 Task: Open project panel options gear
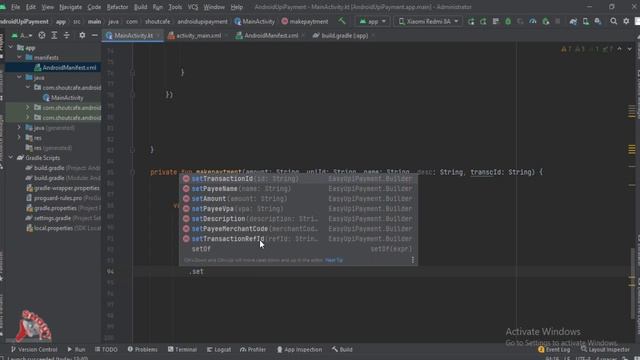pyautogui.click(x=82, y=36)
